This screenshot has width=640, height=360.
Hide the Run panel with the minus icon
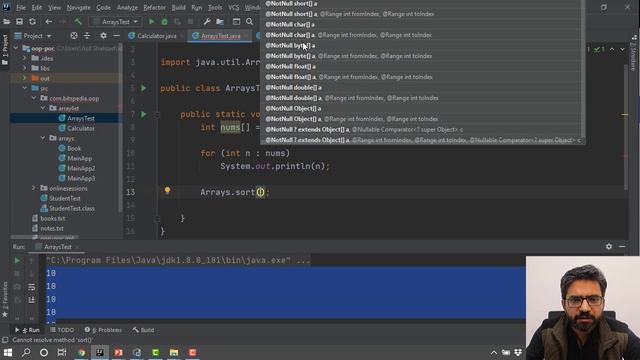[622, 247]
